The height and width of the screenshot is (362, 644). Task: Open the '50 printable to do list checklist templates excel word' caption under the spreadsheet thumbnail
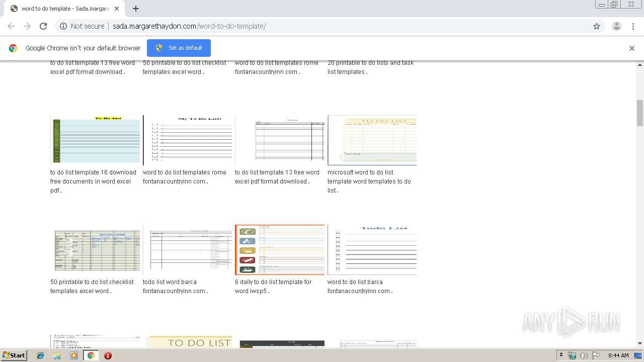[x=92, y=287]
